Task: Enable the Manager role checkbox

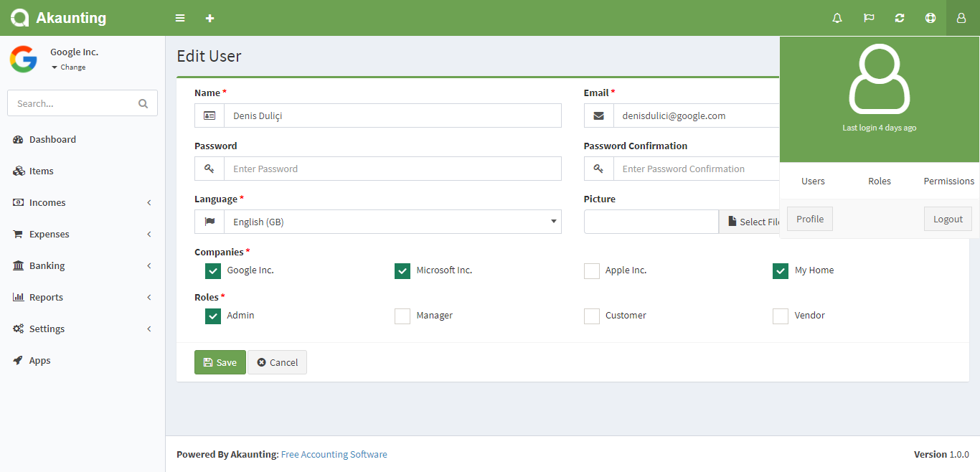Action: 402,316
